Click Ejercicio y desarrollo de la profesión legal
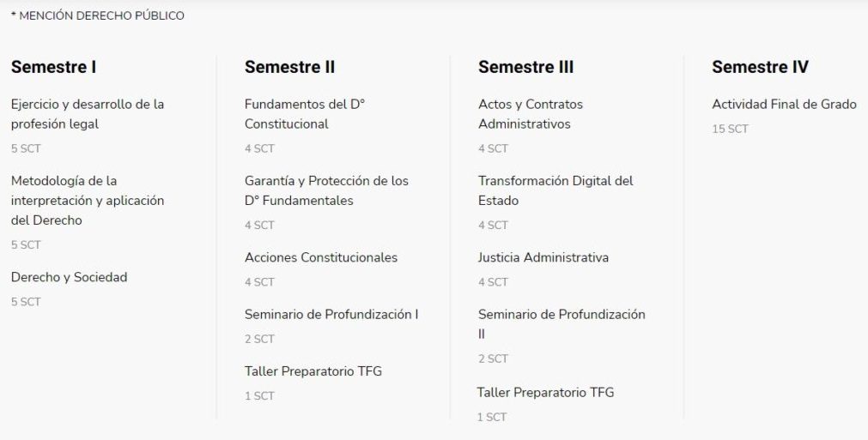 (x=88, y=114)
